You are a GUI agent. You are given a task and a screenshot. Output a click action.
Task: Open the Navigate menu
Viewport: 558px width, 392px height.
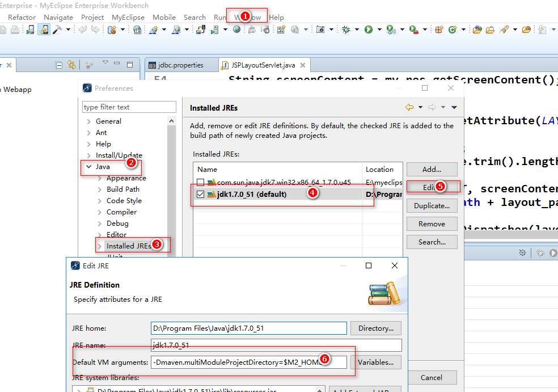(x=58, y=17)
